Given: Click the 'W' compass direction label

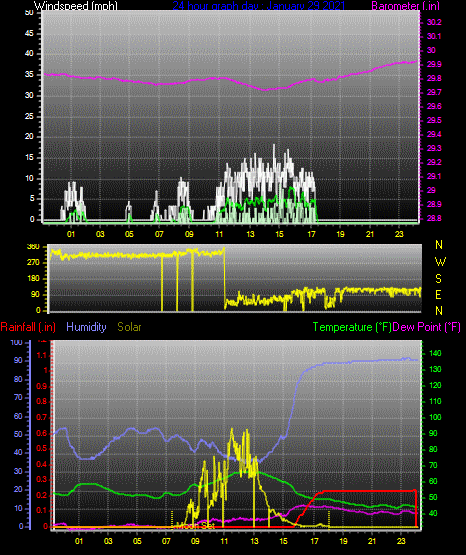Looking at the screenshot, I should pyautogui.click(x=440, y=262).
